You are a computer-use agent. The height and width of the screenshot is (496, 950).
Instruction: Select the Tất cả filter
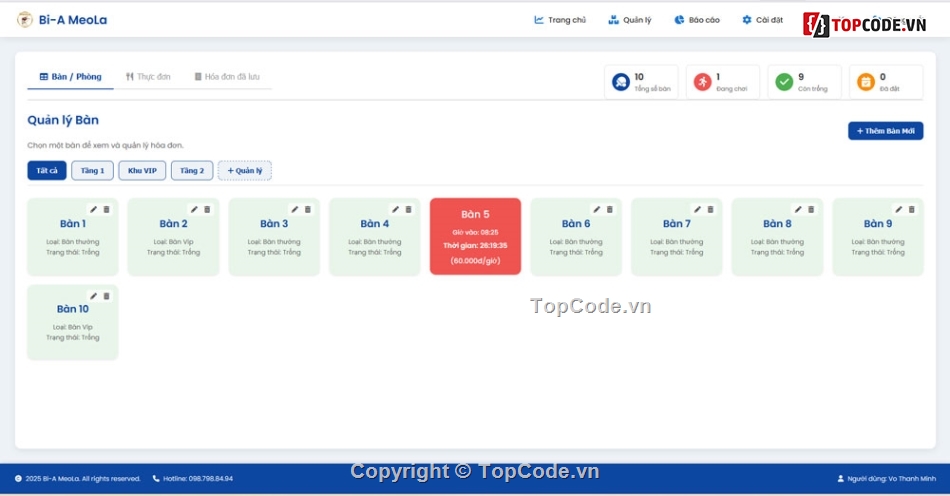[47, 171]
